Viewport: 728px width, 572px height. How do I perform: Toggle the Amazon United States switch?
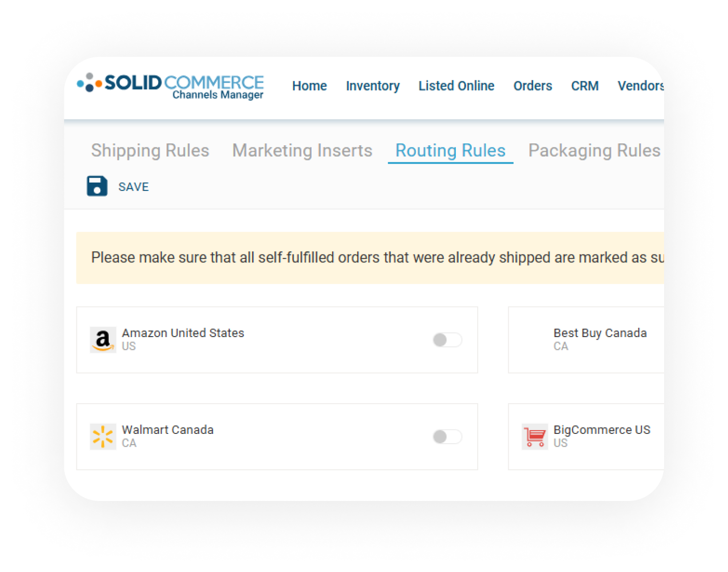point(447,340)
